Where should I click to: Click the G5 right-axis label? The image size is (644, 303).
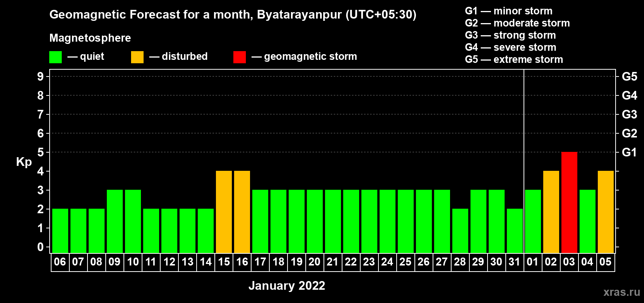click(x=629, y=77)
